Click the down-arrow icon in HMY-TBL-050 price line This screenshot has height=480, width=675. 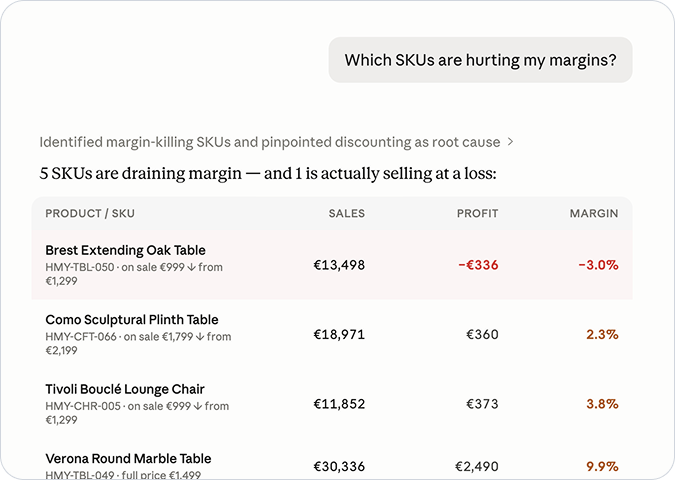(x=191, y=267)
